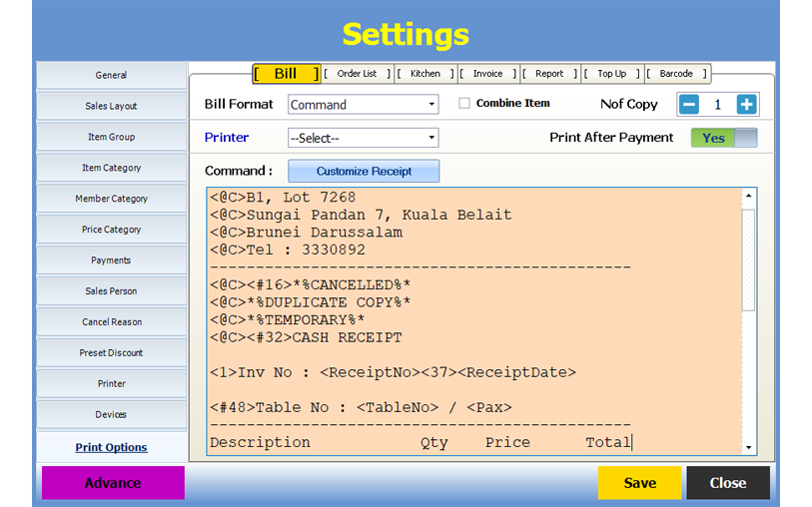Click the 'Brunei Darussalam' command line
This screenshot has width=812, height=507.
tap(306, 233)
